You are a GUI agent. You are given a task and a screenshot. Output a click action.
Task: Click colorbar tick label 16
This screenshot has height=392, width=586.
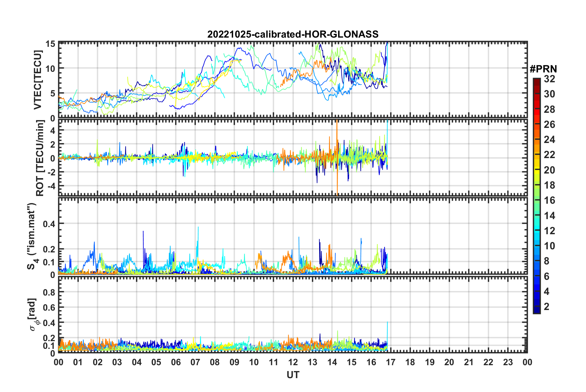549,200
